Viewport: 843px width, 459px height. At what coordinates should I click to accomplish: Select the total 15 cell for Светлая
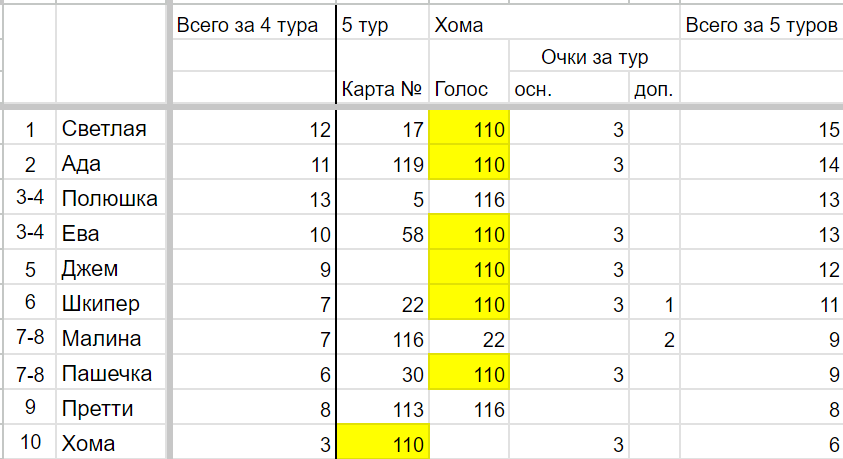pos(761,128)
